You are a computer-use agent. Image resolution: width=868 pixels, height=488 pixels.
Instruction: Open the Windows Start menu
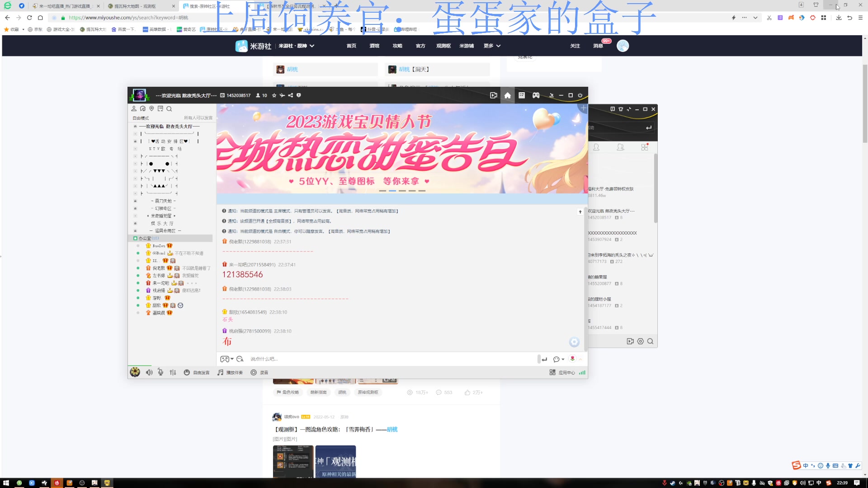click(x=6, y=483)
